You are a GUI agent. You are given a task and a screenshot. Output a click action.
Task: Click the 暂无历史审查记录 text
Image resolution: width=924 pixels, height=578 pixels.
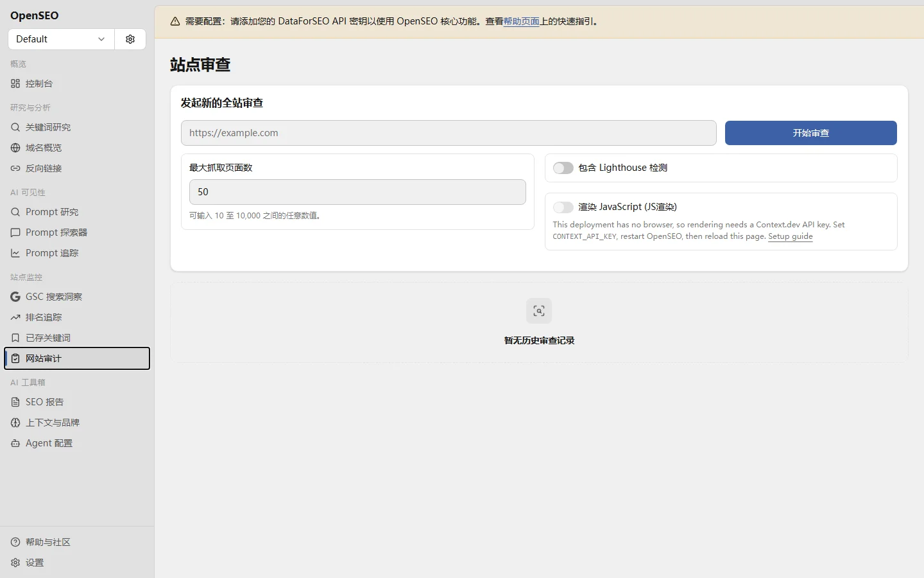click(539, 340)
